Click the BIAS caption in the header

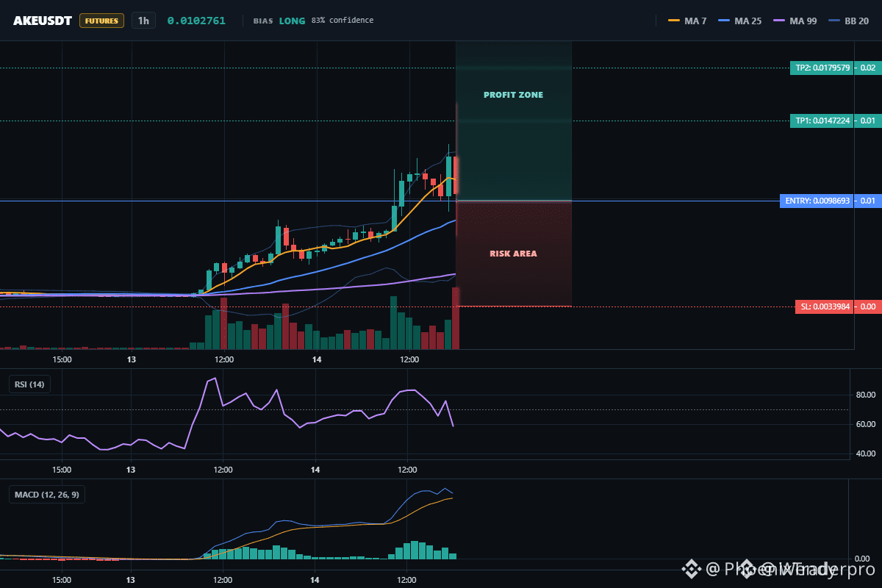(x=262, y=21)
